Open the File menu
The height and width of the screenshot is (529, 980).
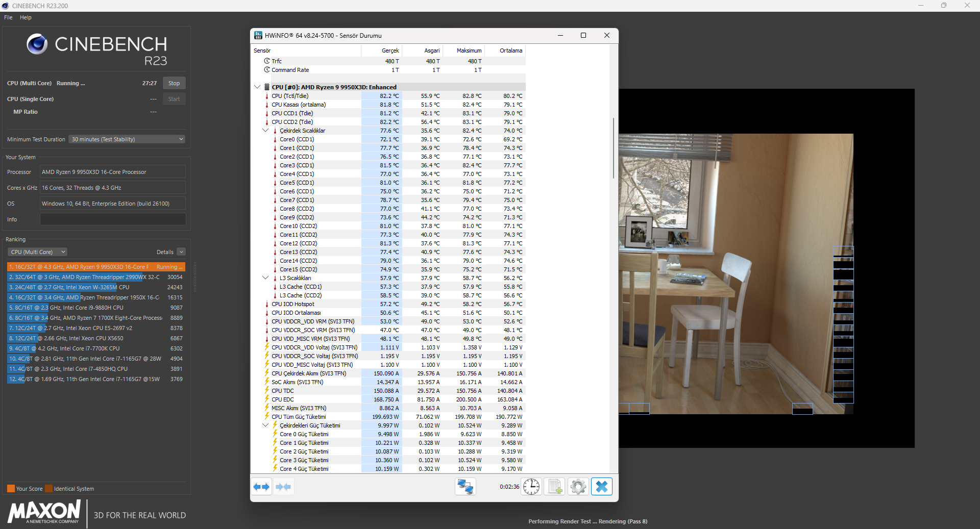coord(8,17)
